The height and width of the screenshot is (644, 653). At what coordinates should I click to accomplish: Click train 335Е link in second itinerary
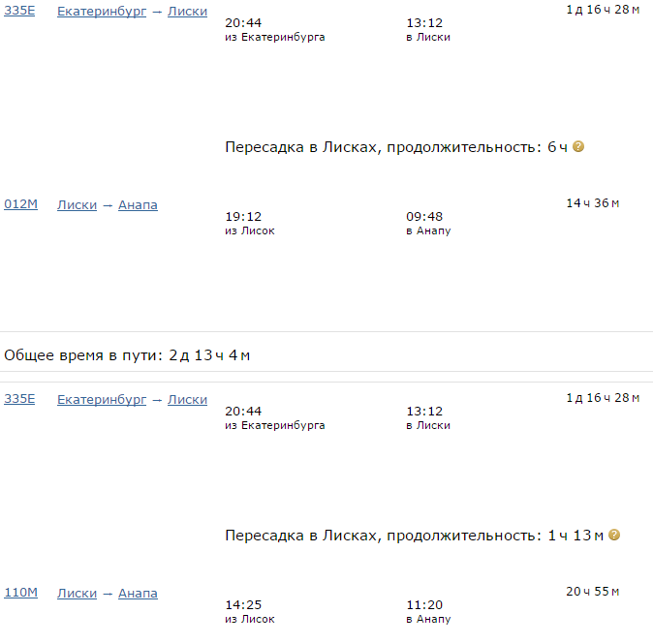tap(19, 399)
